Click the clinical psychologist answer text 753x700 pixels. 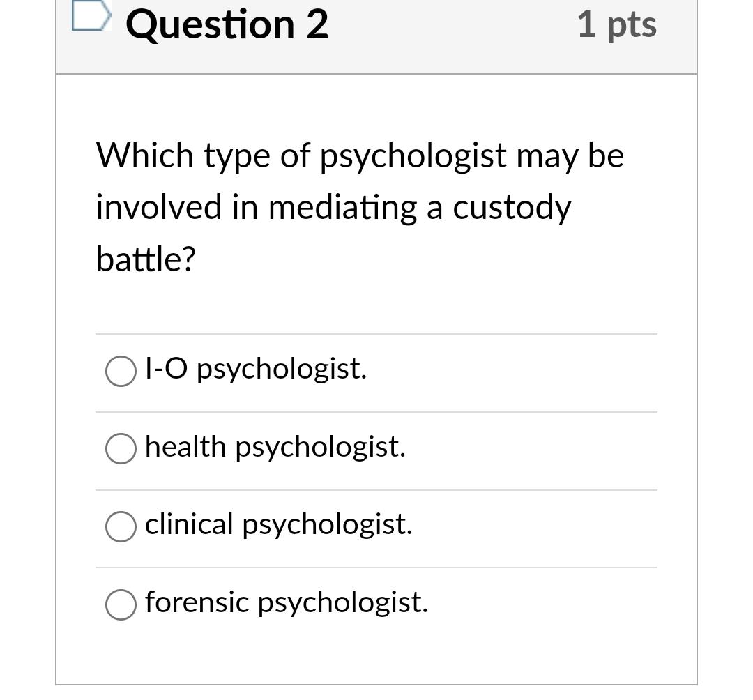tap(278, 525)
